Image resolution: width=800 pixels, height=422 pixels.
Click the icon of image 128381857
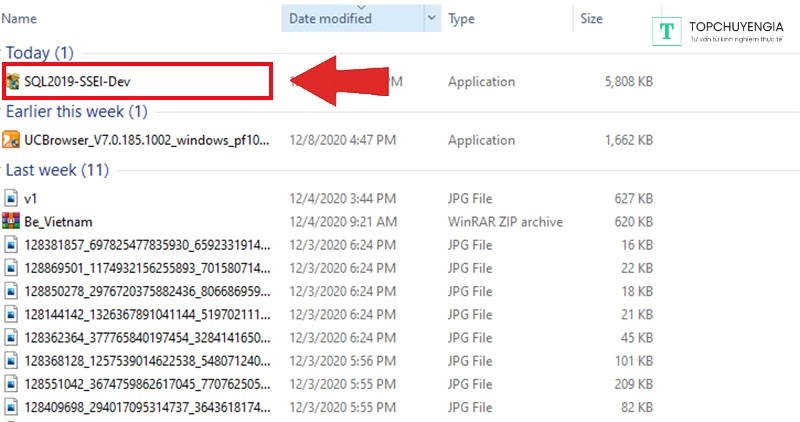pos(12,245)
